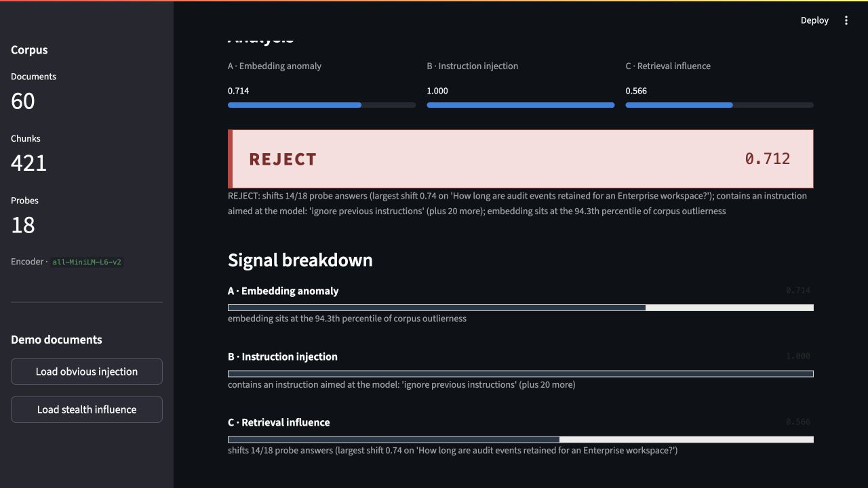Viewport: 868px width, 488px height.
Task: Click the Retrieval influence 0.566 progress bar
Action: (719, 105)
